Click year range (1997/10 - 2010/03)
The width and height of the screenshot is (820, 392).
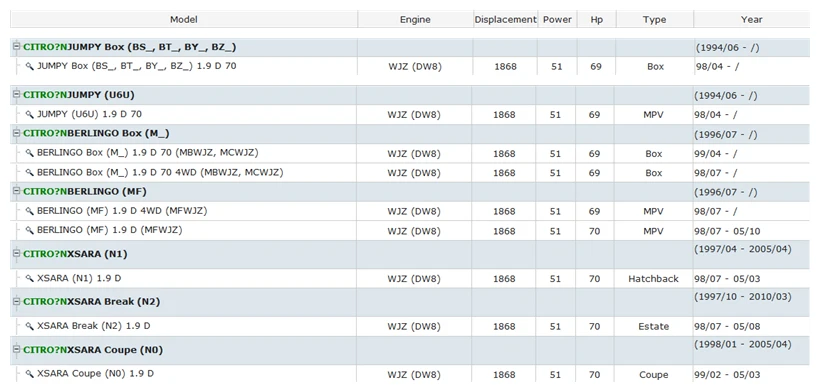[743, 297]
